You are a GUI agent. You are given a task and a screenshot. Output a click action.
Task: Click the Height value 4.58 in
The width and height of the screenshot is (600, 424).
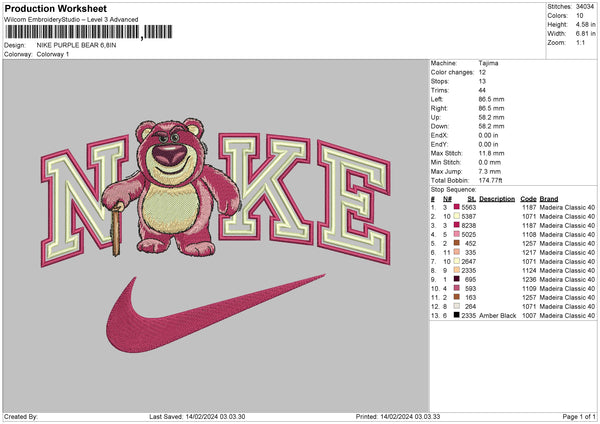(585, 24)
